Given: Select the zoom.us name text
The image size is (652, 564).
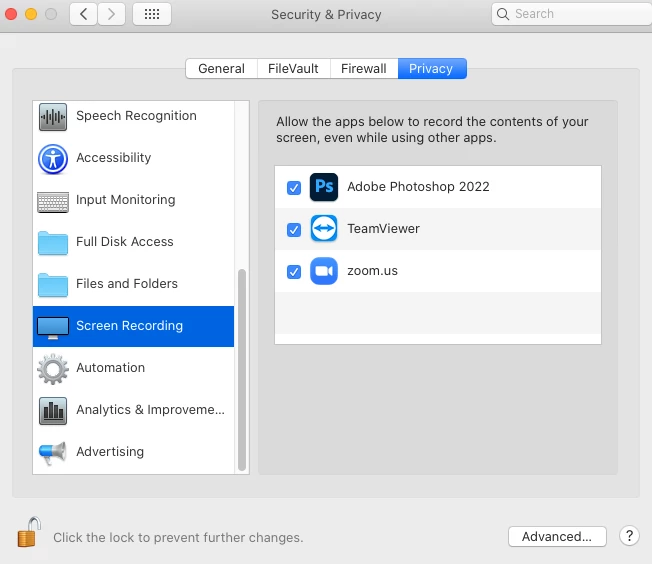Looking at the screenshot, I should pyautogui.click(x=373, y=271).
